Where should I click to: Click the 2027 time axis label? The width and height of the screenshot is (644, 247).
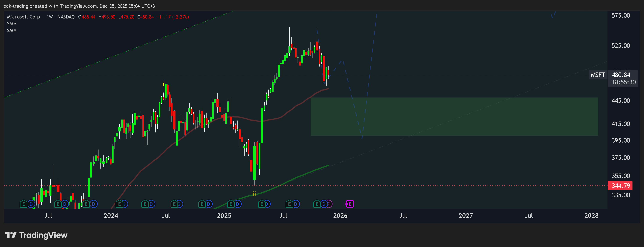466,215
